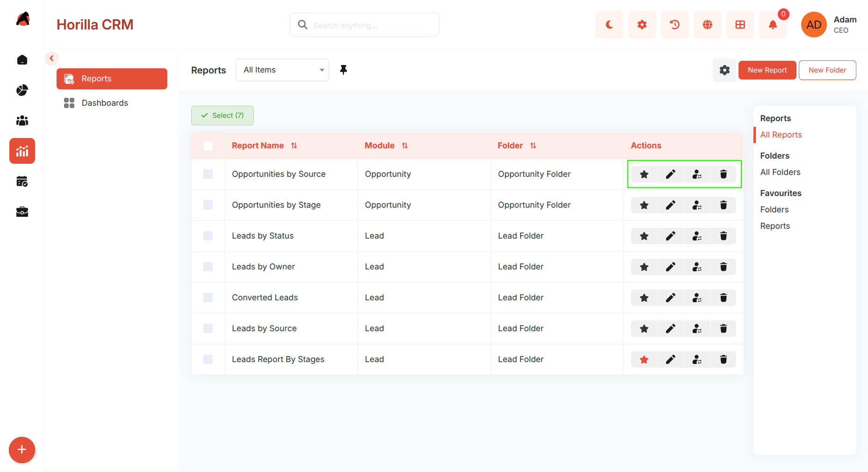The image size is (868, 472).
Task: Delete the Opportunities by Stage report
Action: [723, 205]
